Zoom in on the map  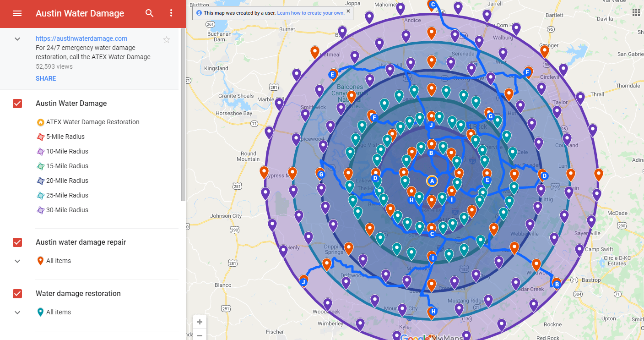pos(200,322)
